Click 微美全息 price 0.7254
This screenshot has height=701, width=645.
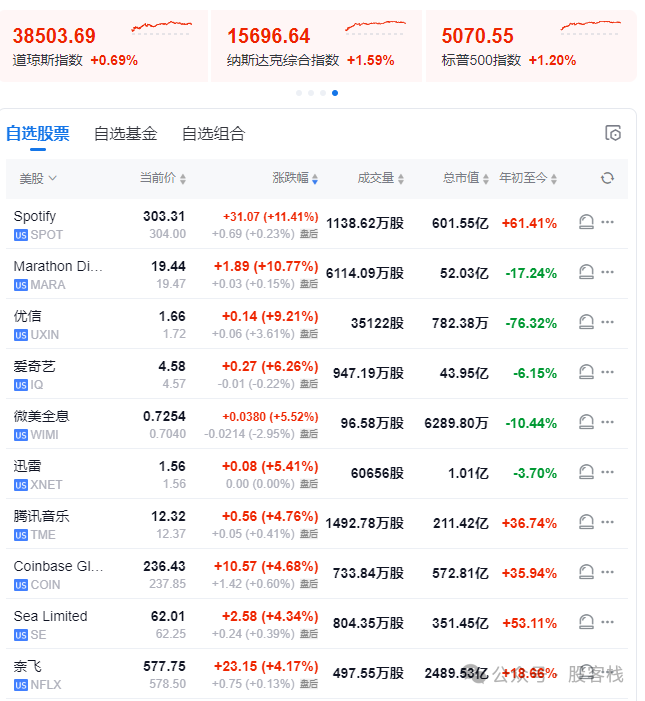coord(164,417)
